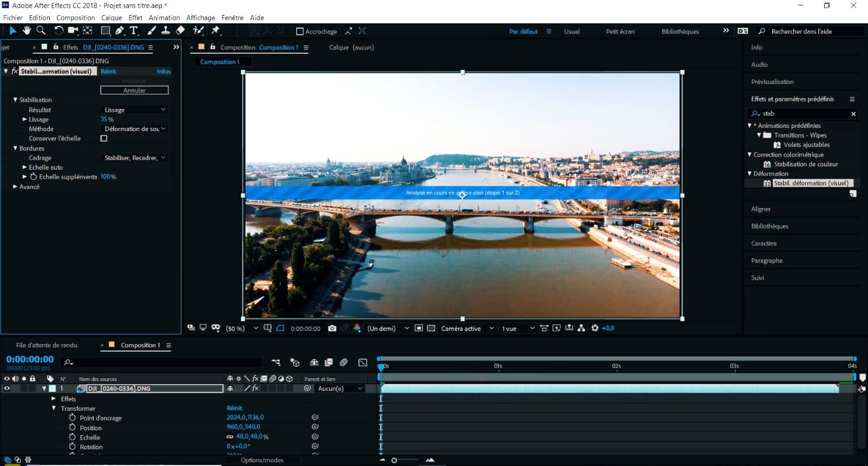Select the Hand tool in toolbar

coord(26,31)
